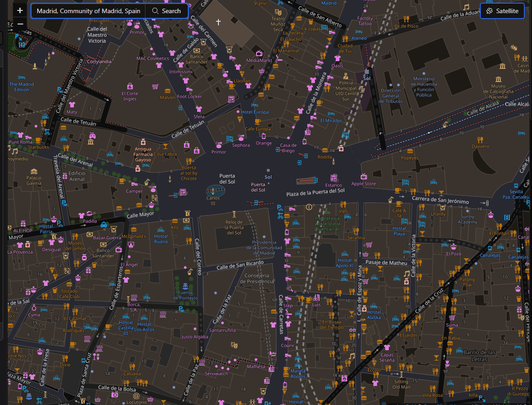Select the Vips restaurant fork-knife icon

[343, 204]
